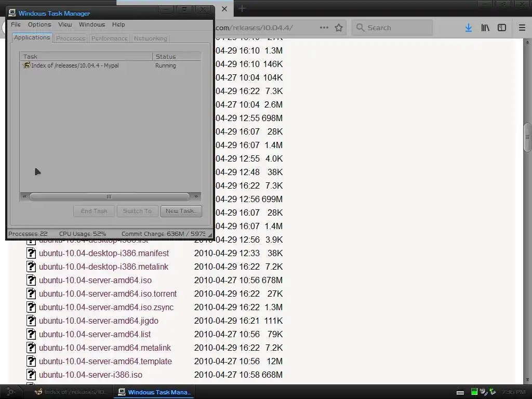Screen dimensions: 532x399
Task: Click the file icon beside ubuntu-10.04-server-amd64.list
Action: point(31,334)
